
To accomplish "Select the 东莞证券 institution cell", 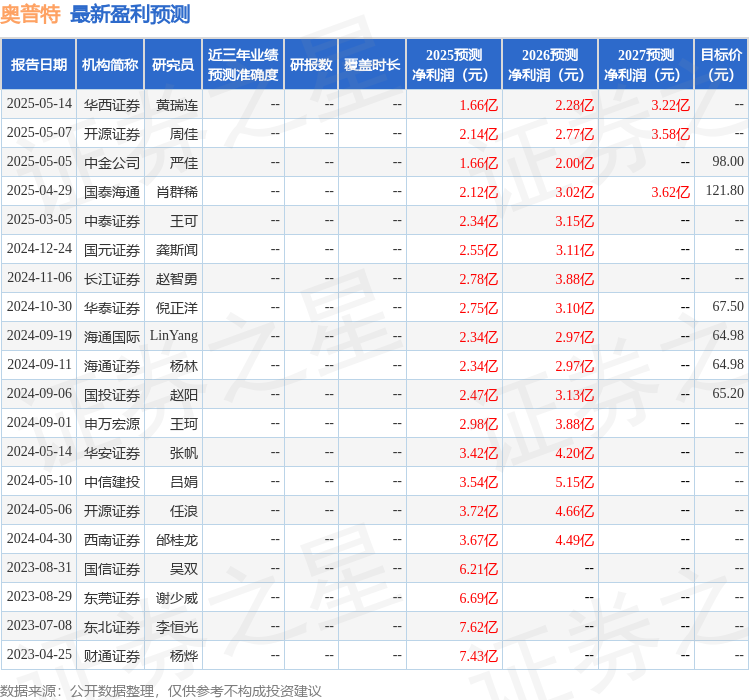I will click(x=112, y=598).
